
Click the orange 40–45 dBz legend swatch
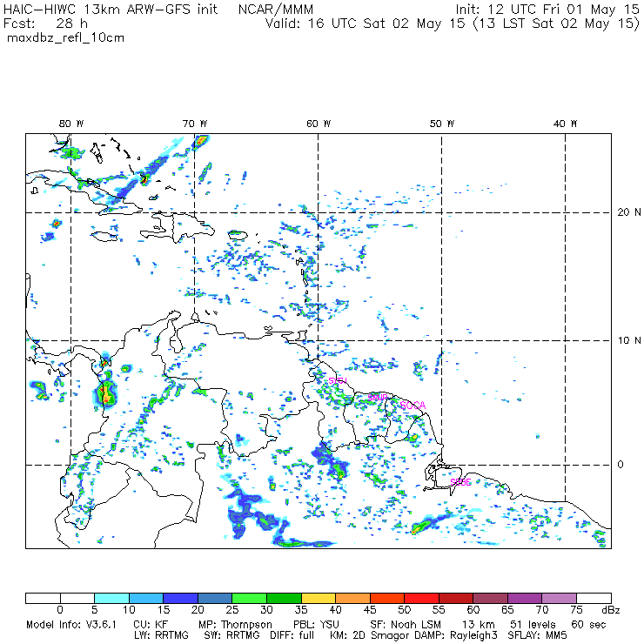pyautogui.click(x=352, y=598)
